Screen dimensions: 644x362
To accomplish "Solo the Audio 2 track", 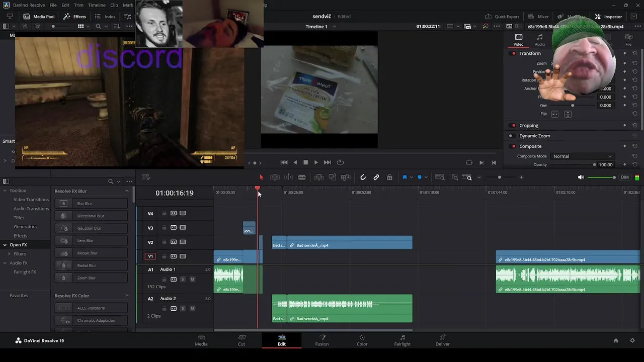I will click(183, 308).
